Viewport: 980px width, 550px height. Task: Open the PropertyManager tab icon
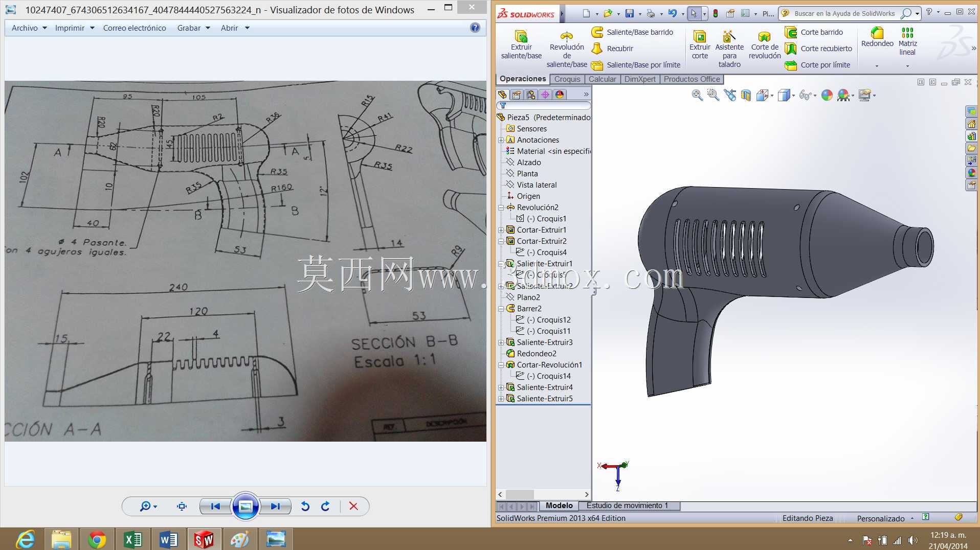click(517, 95)
